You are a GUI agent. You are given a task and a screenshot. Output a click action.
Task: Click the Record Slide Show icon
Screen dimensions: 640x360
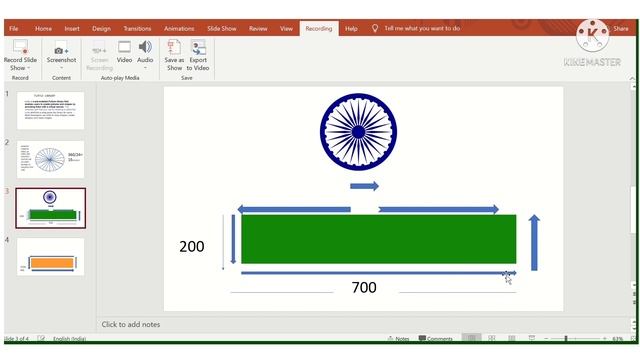[20, 47]
